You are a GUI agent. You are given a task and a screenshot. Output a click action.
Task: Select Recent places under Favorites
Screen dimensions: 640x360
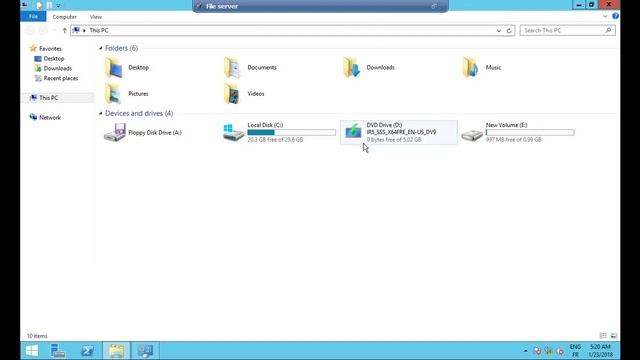[61, 78]
